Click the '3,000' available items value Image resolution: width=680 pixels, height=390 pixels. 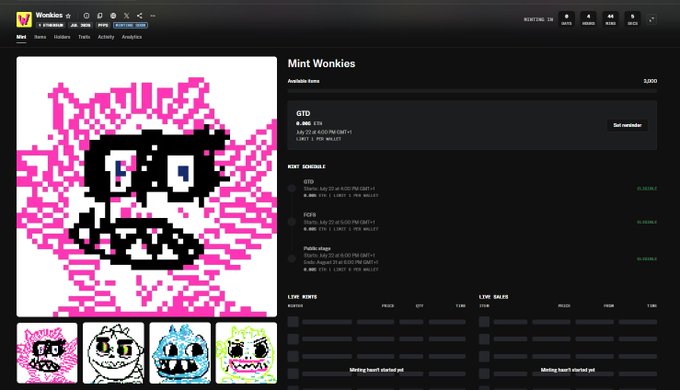click(650, 81)
